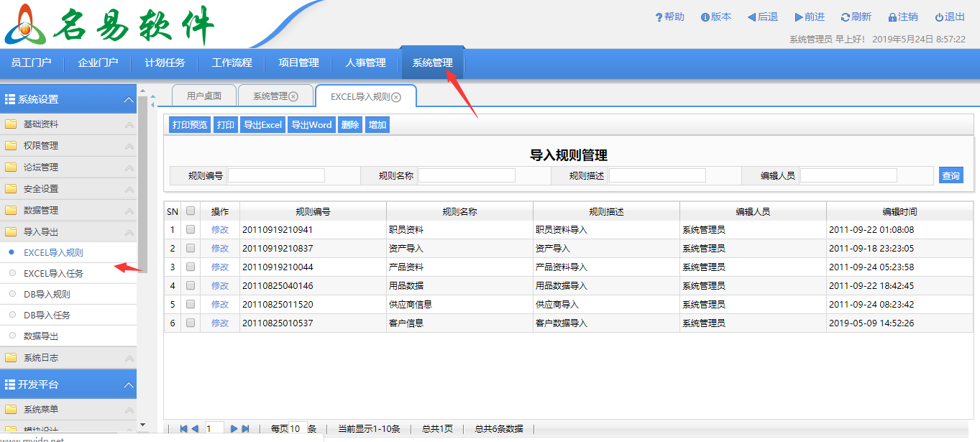Switch to the 用户桌面 tab
Image resolution: width=980 pixels, height=442 pixels.
pos(203,94)
